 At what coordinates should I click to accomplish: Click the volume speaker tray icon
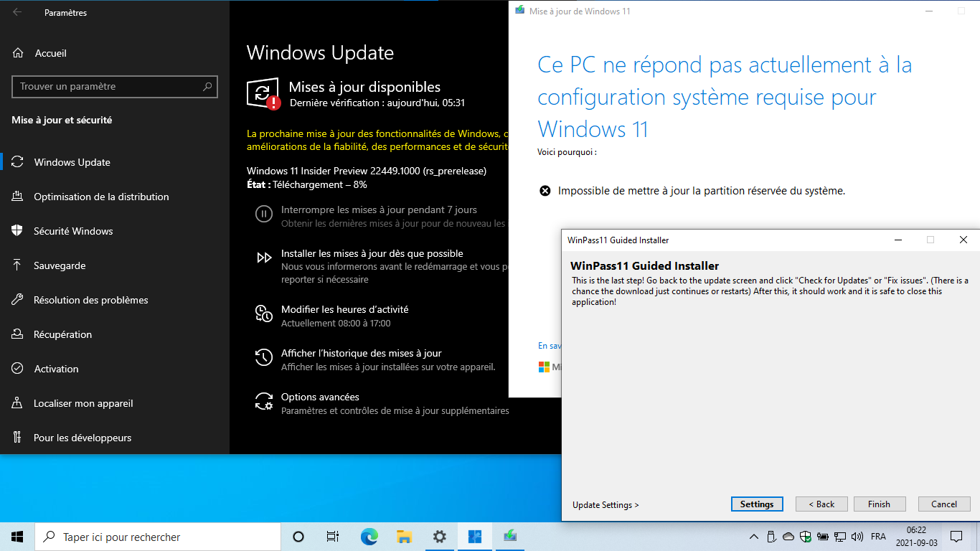point(857,537)
